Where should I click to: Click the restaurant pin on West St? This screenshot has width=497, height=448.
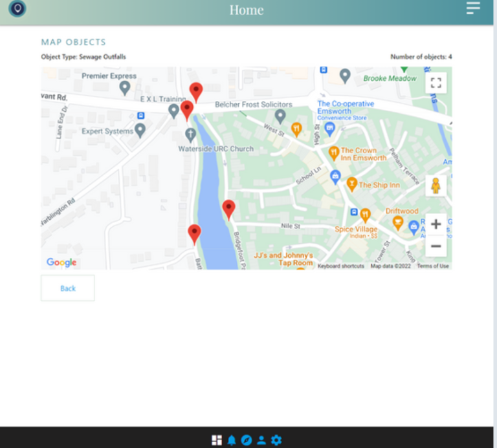296,130
